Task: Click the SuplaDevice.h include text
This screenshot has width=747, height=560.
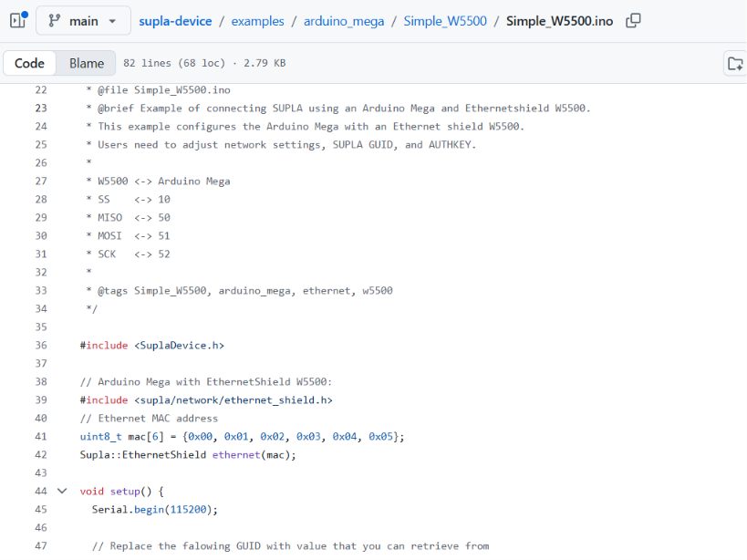Action: (179, 346)
